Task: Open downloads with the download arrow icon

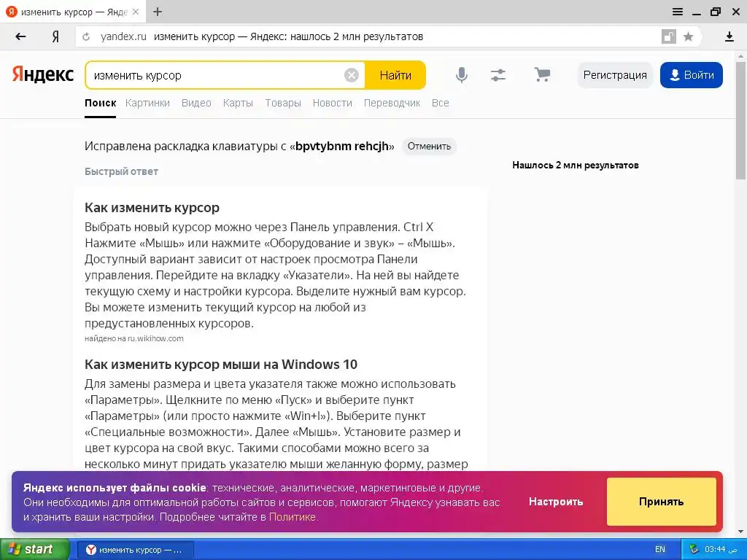Action: (729, 36)
